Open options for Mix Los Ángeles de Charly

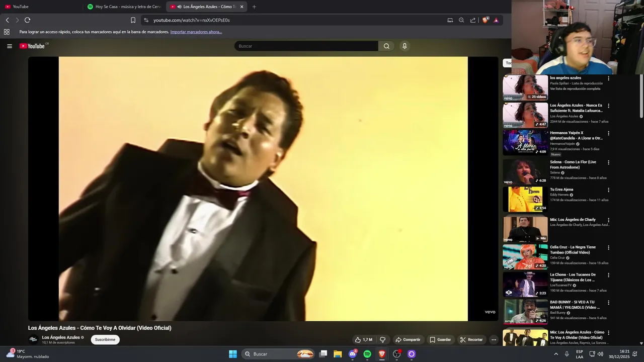click(x=608, y=220)
